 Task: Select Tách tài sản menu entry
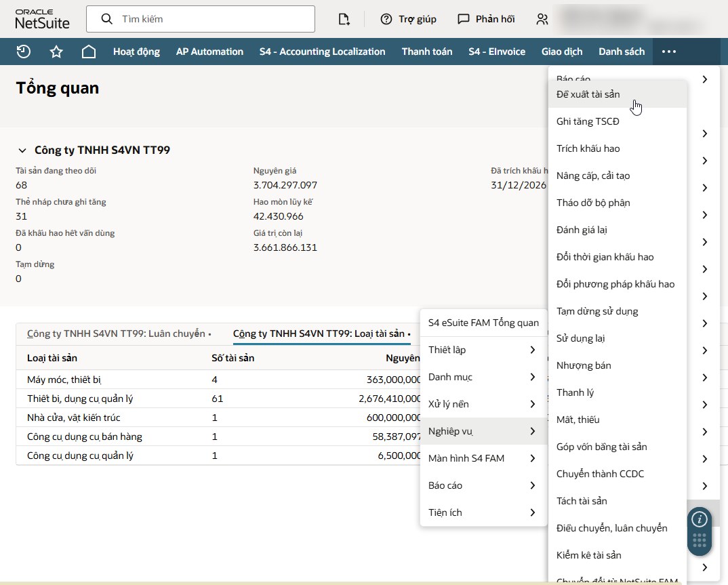[x=617, y=501]
